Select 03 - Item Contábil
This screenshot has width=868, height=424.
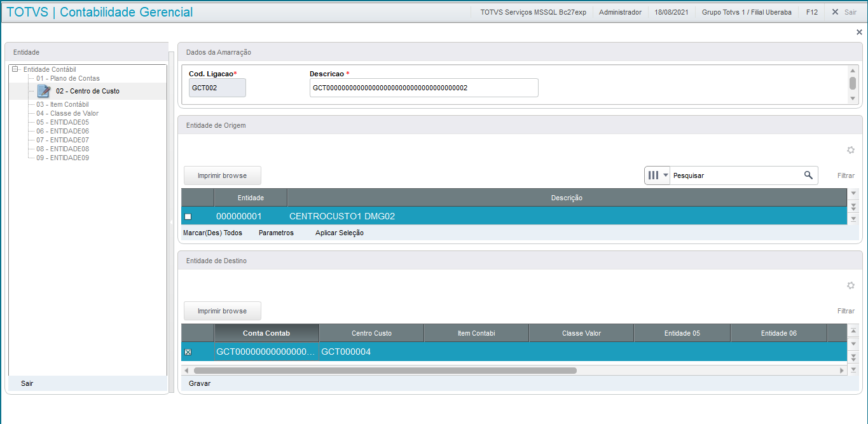(62, 104)
